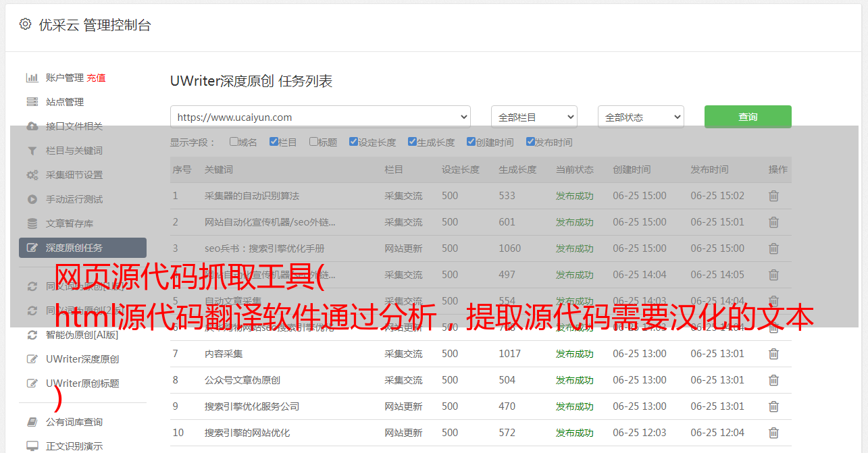Delete the 公众号文章伪原创 task row

(x=773, y=380)
